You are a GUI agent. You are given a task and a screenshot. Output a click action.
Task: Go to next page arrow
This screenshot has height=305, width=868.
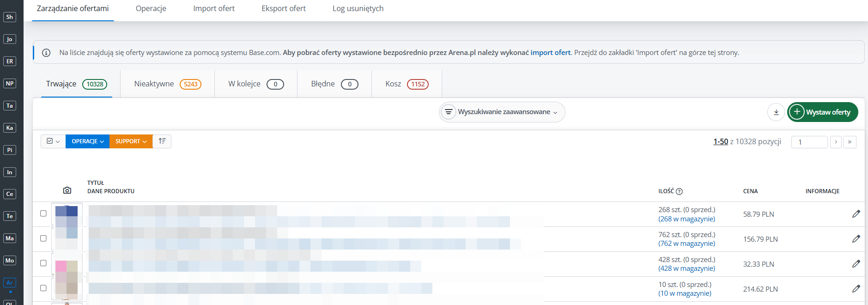tap(836, 142)
